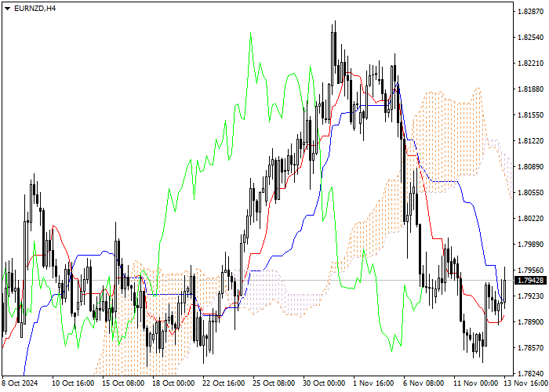This screenshot has width=549, height=392.
Task: Click the 15 Oct 08:00 time label
Action: click(123, 383)
